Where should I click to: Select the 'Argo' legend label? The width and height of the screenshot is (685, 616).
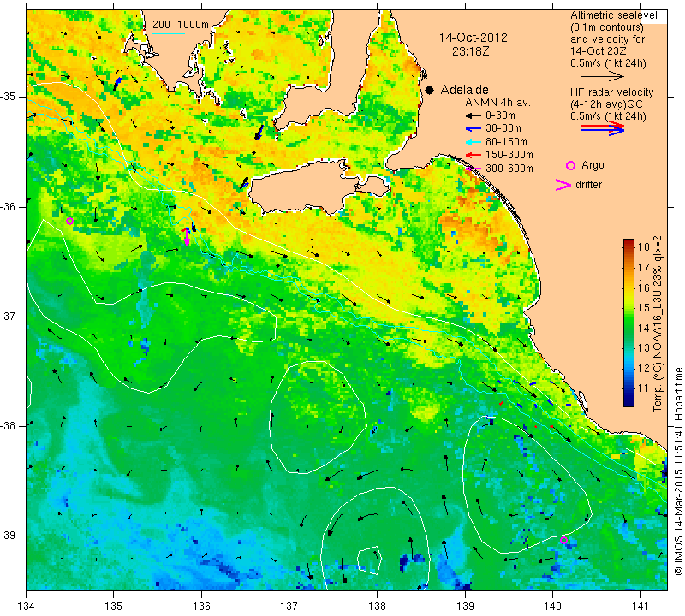click(593, 165)
